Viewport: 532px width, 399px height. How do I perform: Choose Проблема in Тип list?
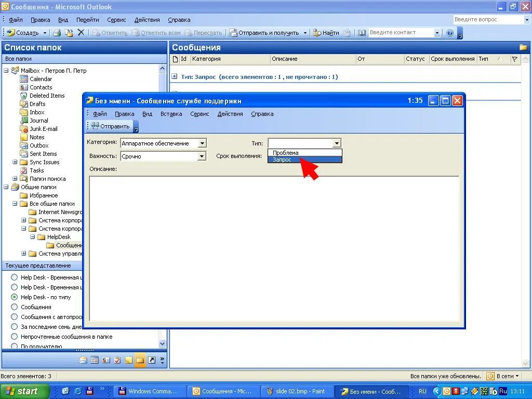304,153
